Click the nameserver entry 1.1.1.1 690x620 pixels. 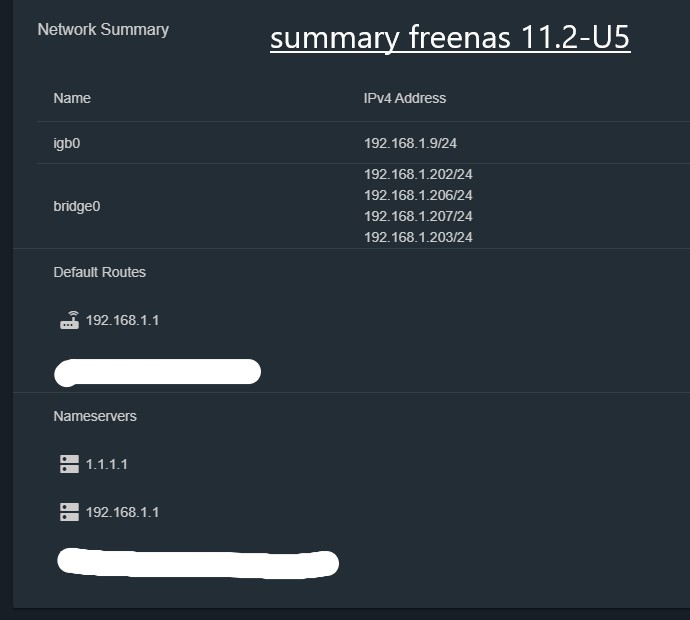106,464
